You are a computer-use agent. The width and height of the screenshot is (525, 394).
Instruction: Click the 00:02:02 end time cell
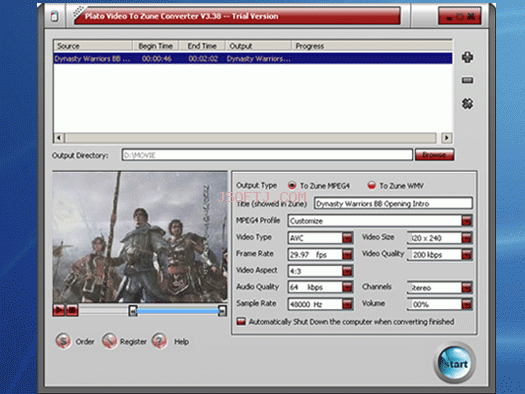point(203,59)
